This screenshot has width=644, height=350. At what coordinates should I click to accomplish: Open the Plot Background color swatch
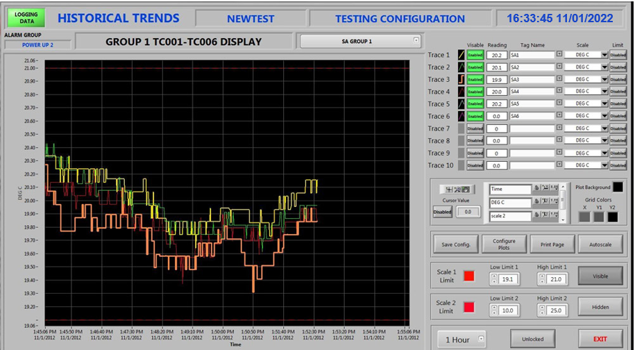618,187
